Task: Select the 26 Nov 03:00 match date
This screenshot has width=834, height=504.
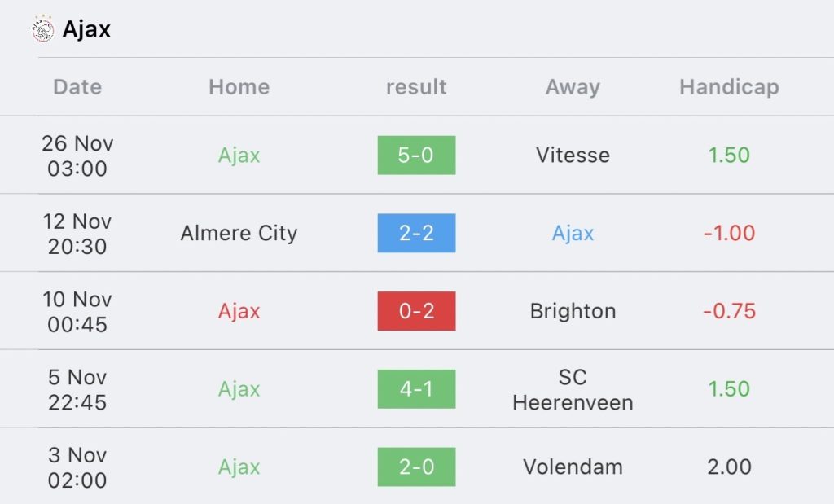Action: 77,156
